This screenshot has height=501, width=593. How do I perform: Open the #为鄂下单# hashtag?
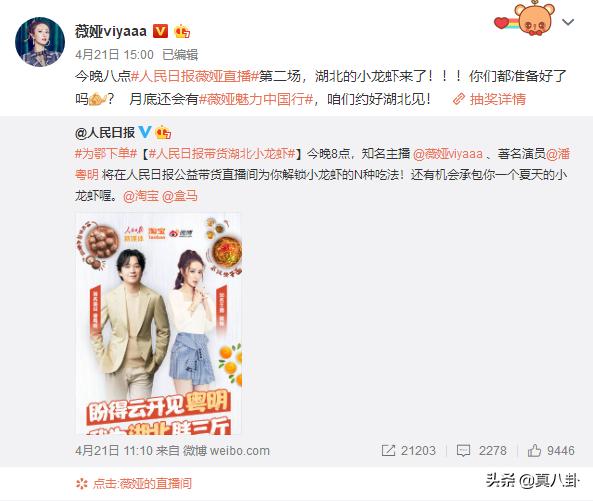click(106, 154)
